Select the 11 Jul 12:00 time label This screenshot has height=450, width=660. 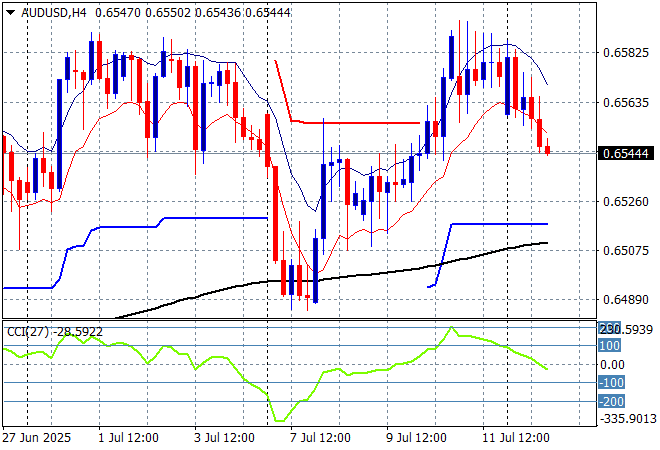coord(516,438)
